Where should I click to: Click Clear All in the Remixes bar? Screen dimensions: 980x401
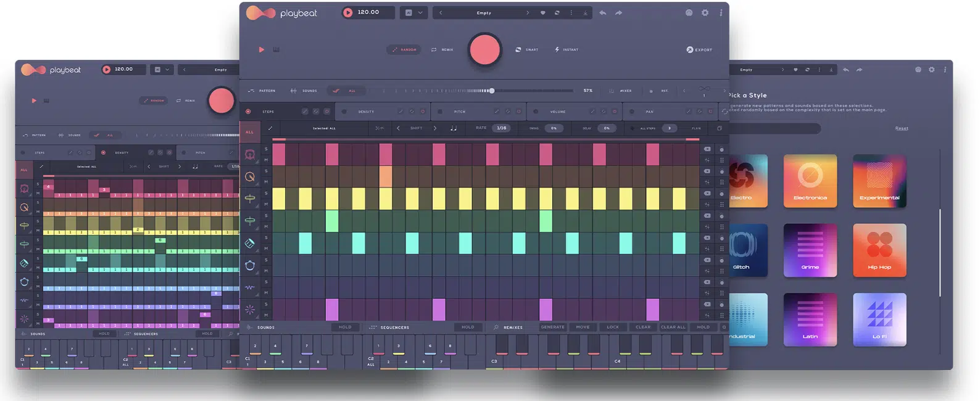point(673,327)
